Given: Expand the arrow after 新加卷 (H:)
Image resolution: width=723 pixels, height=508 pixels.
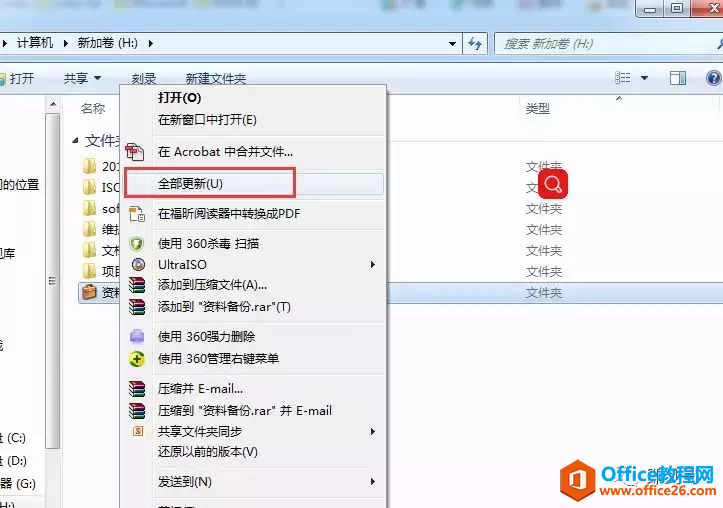Looking at the screenshot, I should pyautogui.click(x=151, y=44).
